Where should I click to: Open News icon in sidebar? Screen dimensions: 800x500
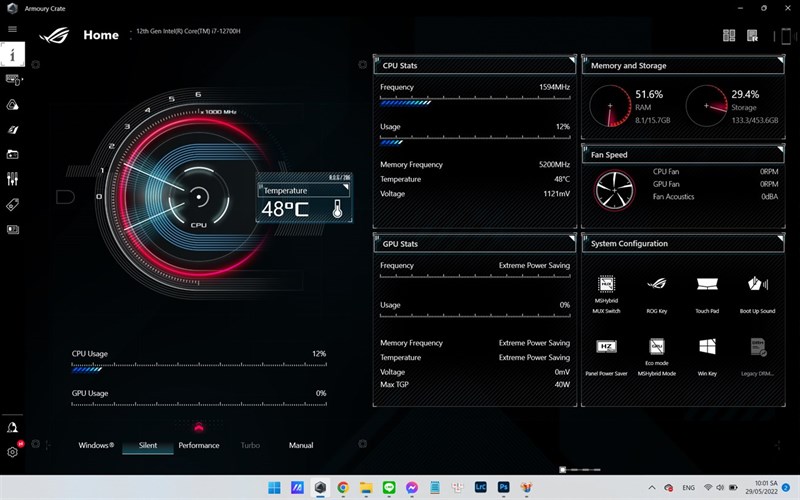tap(13, 230)
